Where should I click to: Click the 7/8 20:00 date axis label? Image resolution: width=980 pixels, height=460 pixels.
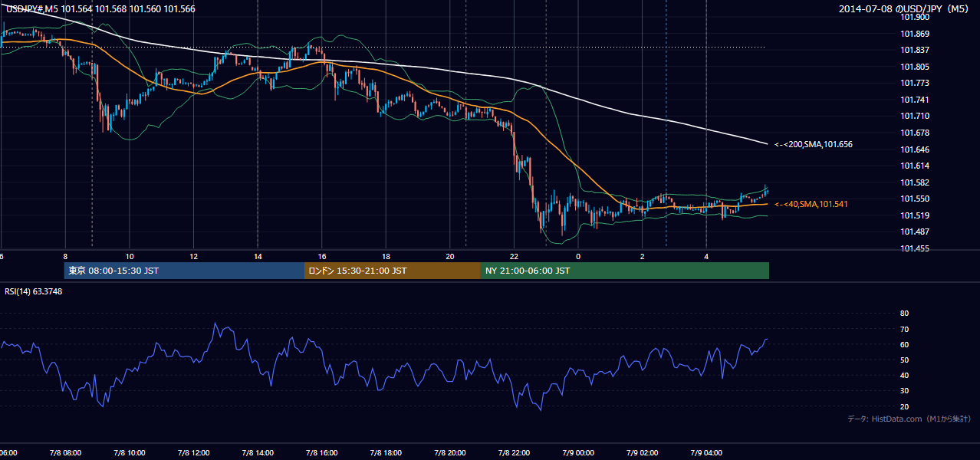[x=450, y=453]
